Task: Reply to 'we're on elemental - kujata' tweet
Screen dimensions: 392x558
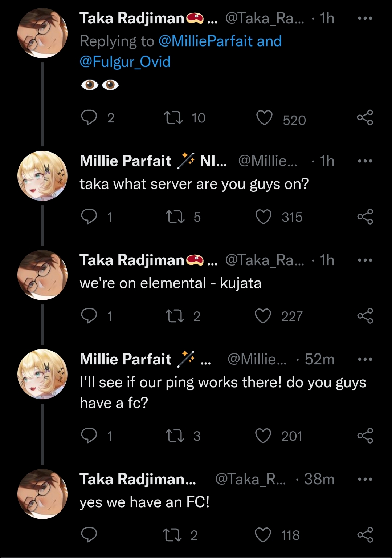Action: point(89,316)
